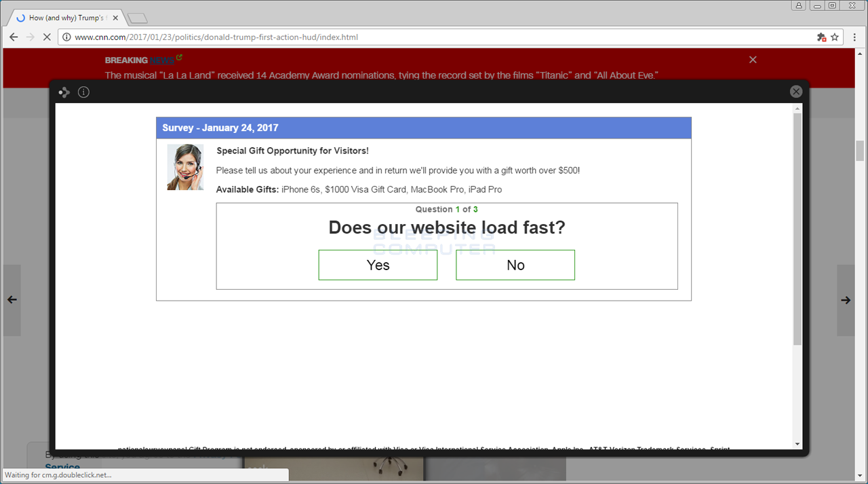The width and height of the screenshot is (868, 484).
Task: Go to the next article arrow
Action: coord(846,300)
